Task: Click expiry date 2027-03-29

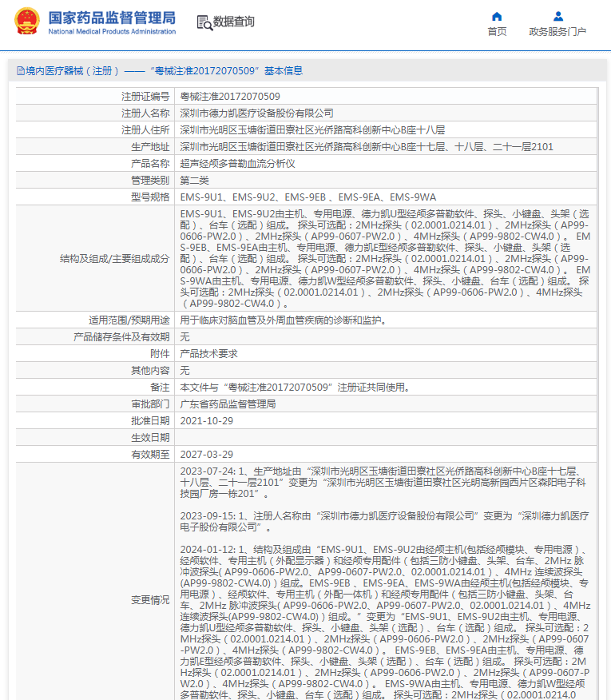Action: [x=207, y=455]
